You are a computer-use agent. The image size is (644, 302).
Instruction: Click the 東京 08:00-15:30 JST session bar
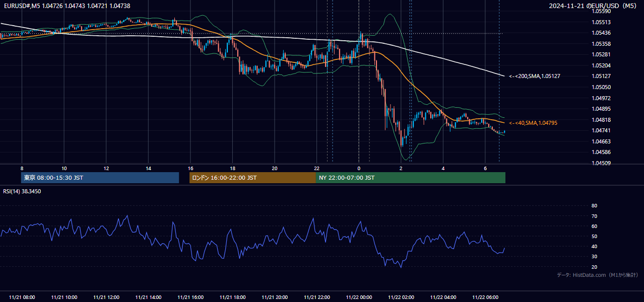click(100, 178)
